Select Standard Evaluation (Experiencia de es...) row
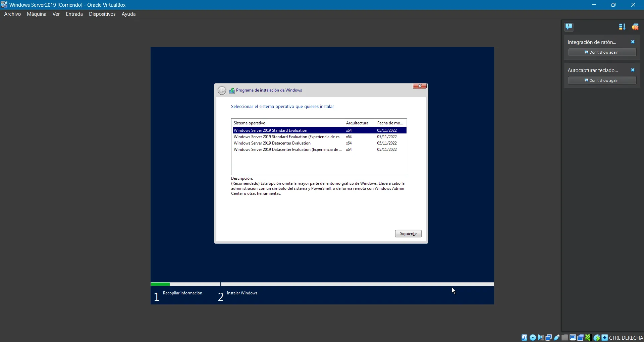The image size is (644, 342). point(319,137)
